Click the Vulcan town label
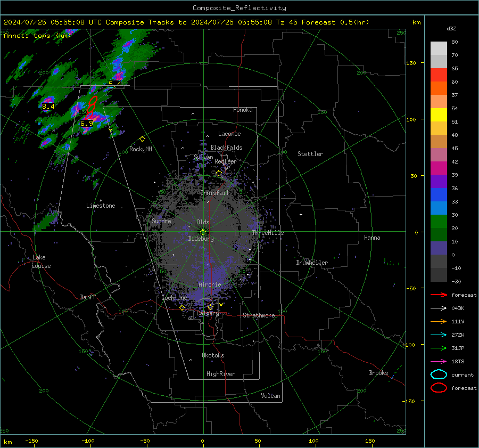 coord(271,396)
